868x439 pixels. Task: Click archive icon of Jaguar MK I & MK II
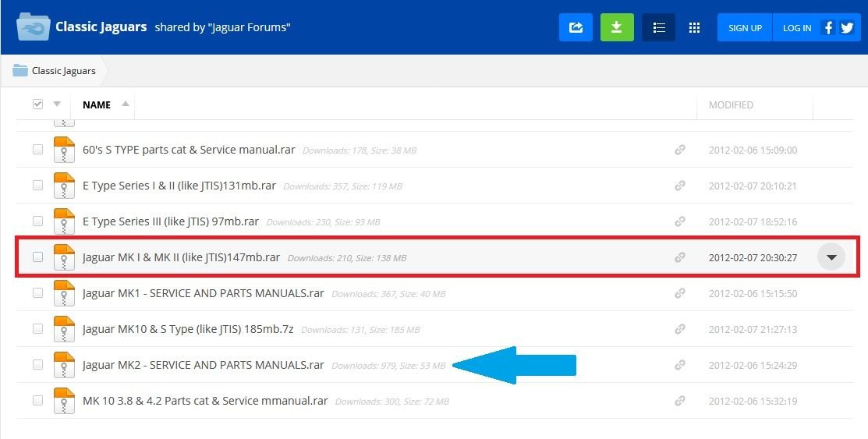[64, 257]
